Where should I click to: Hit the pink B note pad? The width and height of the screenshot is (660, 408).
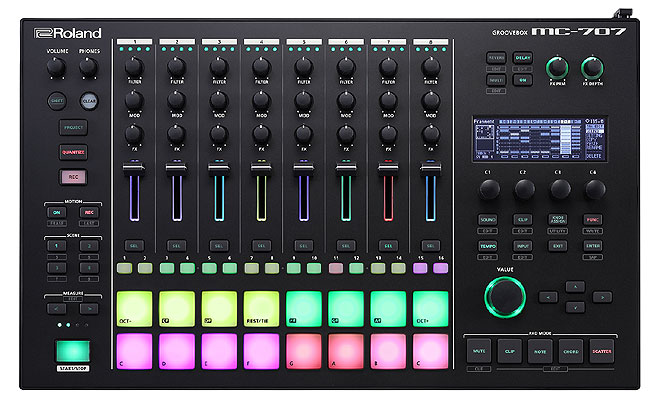coord(388,351)
